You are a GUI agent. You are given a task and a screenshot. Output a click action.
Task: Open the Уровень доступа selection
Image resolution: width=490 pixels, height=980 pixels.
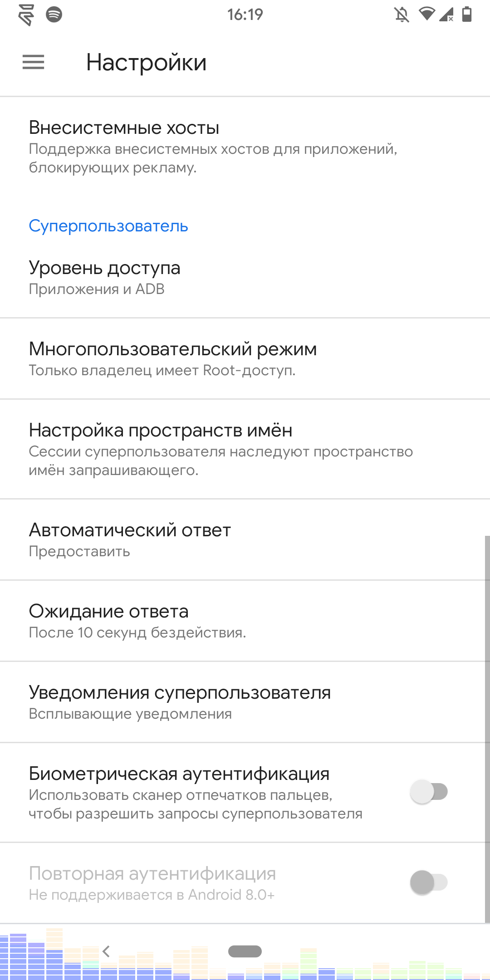click(245, 277)
